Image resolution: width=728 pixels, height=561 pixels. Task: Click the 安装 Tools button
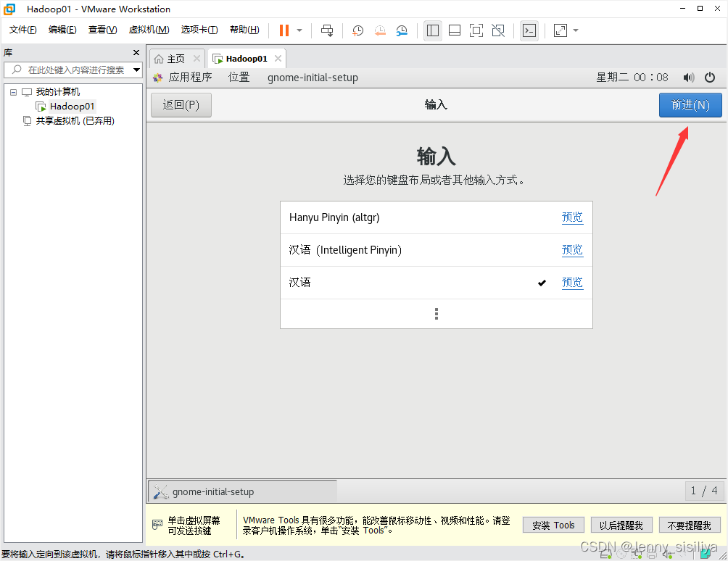[x=553, y=525]
